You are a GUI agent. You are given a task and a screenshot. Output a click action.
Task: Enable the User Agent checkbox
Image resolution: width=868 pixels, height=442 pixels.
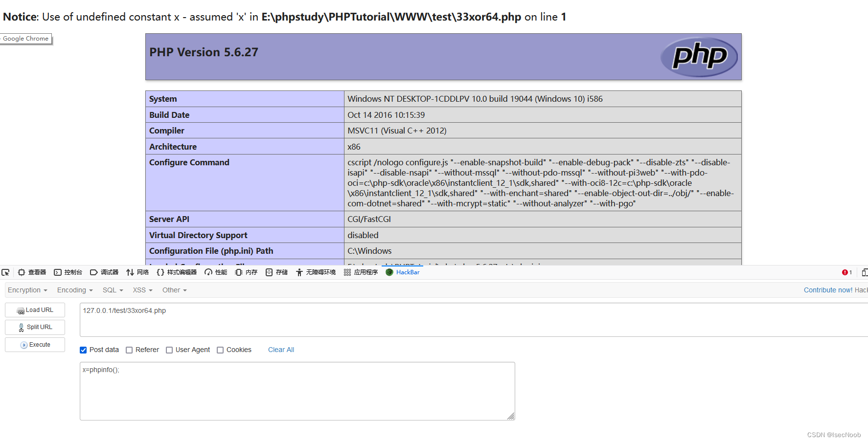[169, 350]
